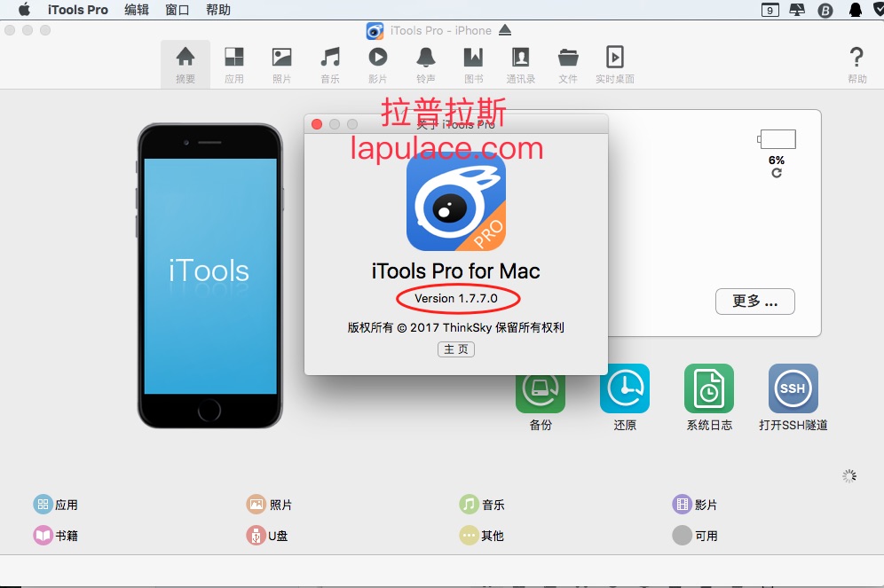The width and height of the screenshot is (884, 588).
Task: Click the boxed 9 icon in the menu bar
Action: [x=770, y=10]
